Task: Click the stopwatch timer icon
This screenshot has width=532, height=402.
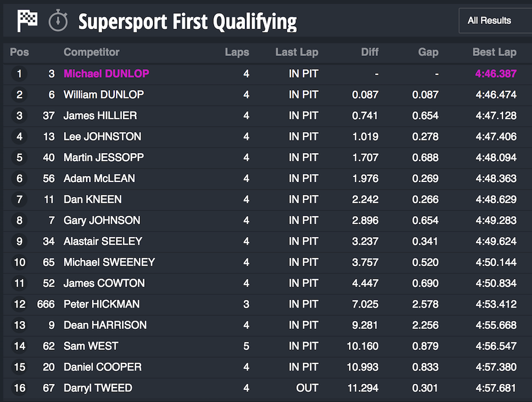Action: click(58, 21)
